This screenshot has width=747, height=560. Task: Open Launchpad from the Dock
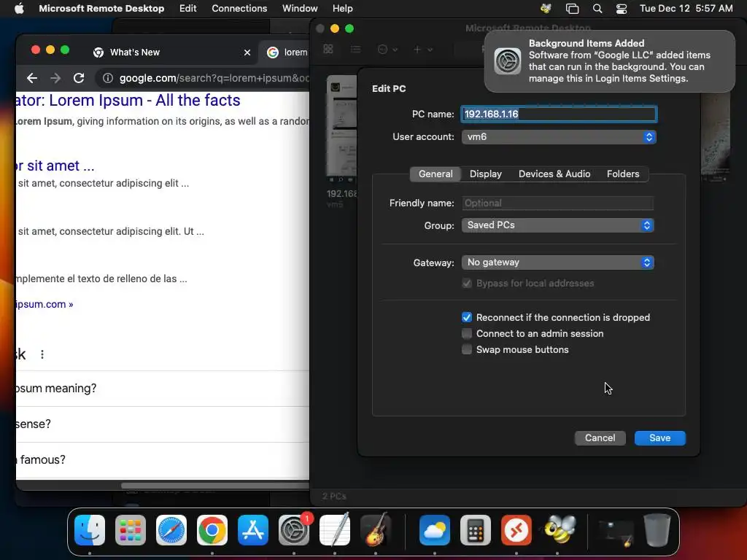pyautogui.click(x=131, y=530)
